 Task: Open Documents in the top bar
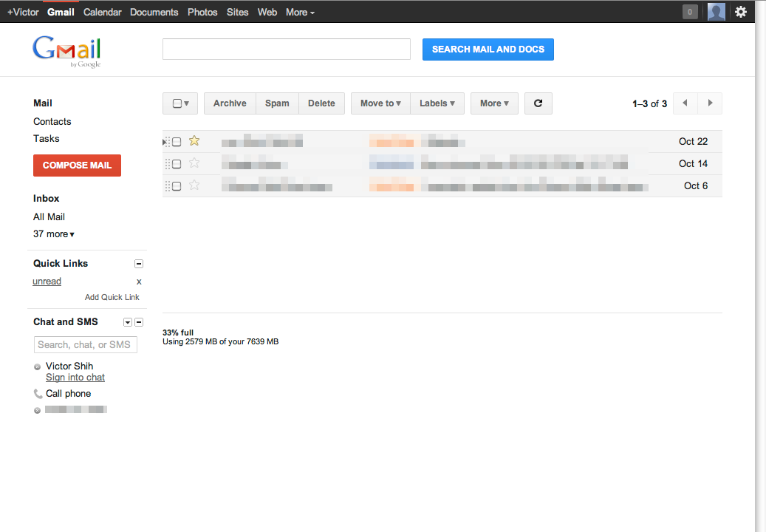coord(154,13)
